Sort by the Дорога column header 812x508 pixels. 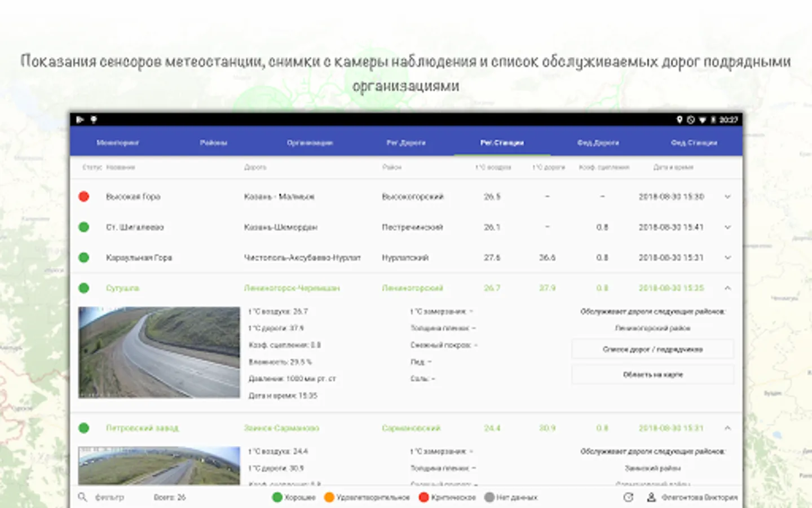255,167
